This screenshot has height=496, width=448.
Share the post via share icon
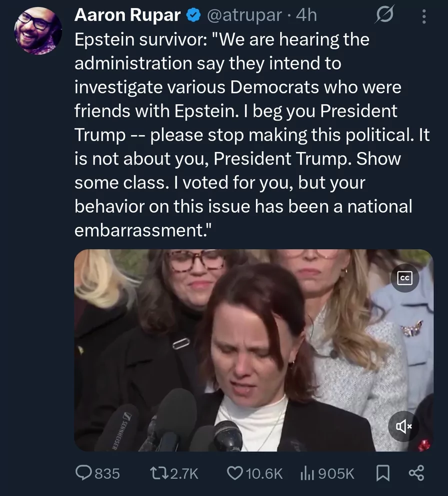(x=416, y=472)
